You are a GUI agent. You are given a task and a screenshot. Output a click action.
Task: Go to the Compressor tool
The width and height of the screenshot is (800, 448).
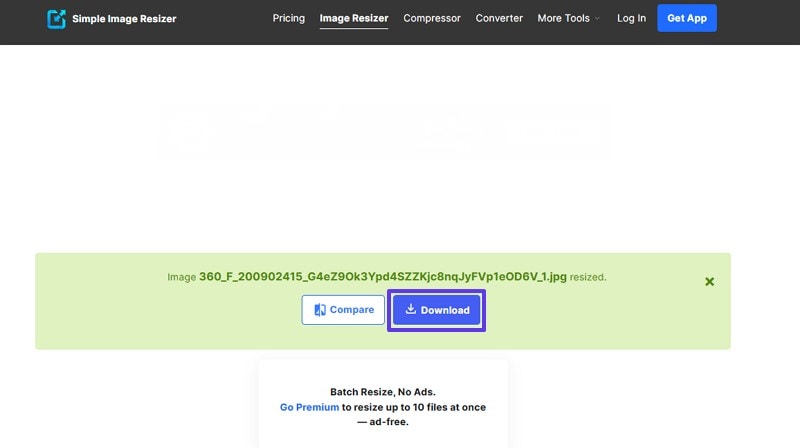(432, 18)
